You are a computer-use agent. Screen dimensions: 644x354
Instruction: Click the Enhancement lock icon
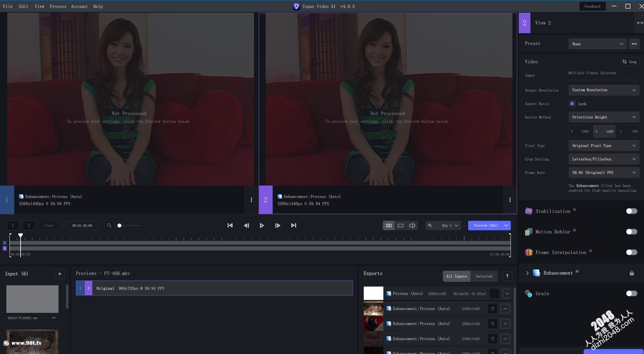coord(632,273)
